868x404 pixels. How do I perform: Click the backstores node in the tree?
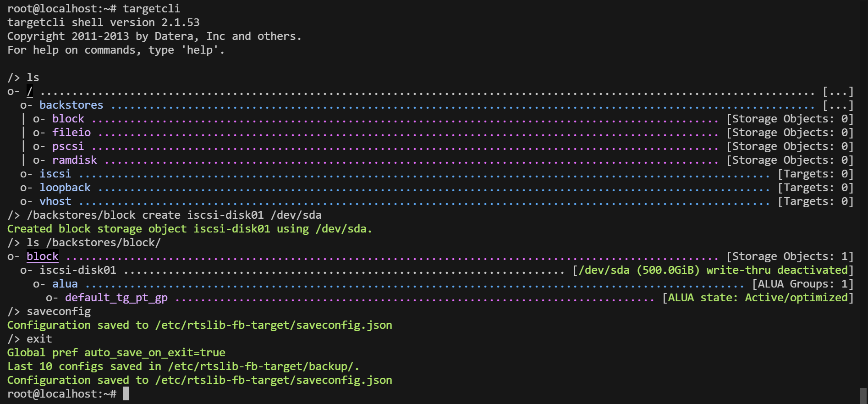(71, 105)
